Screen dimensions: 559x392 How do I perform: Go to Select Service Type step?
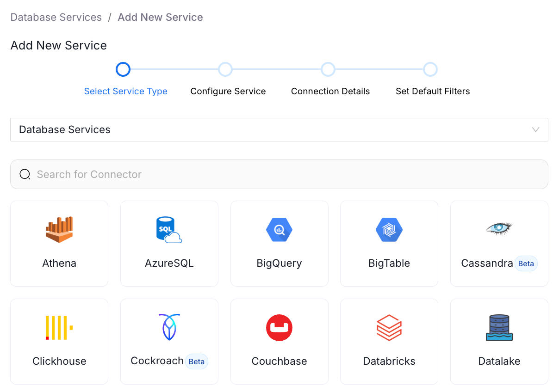[125, 91]
